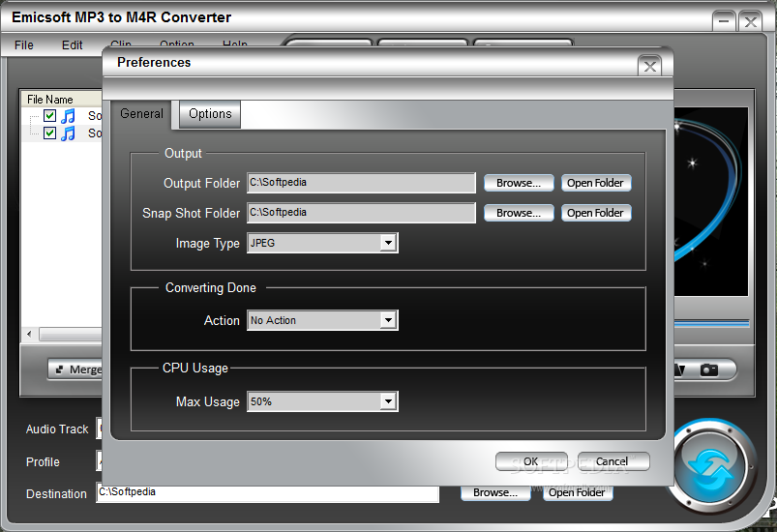Click the camera snapshot icon in main window

708,370
